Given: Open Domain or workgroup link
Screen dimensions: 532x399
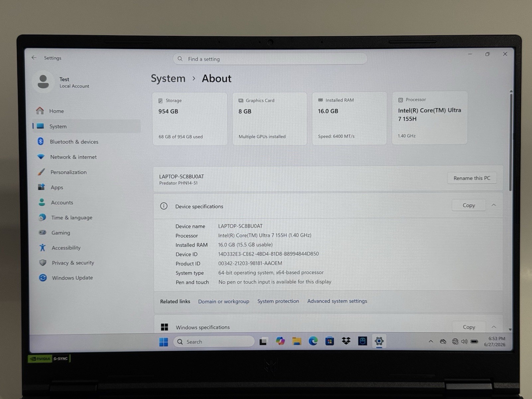Looking at the screenshot, I should (x=223, y=301).
